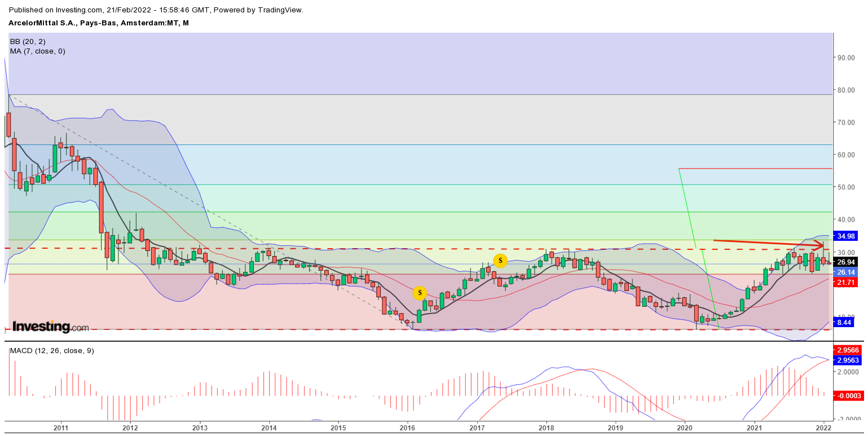Click the 2015 year label on time axis
Viewport: 868px width, 436px height.
(338, 428)
